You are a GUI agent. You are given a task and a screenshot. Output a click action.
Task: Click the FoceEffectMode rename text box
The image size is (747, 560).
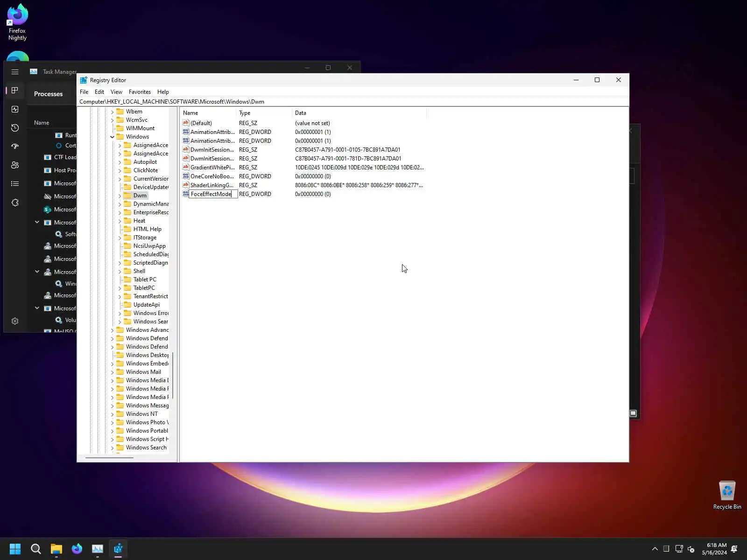point(213,194)
